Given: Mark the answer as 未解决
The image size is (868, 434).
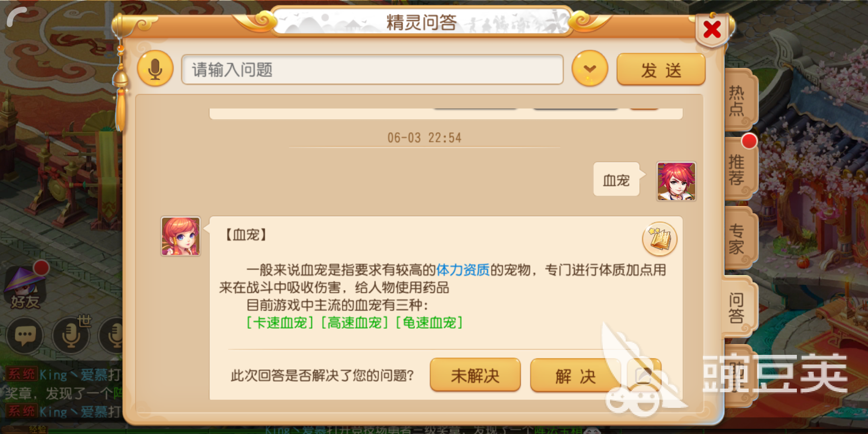Looking at the screenshot, I should (x=475, y=375).
